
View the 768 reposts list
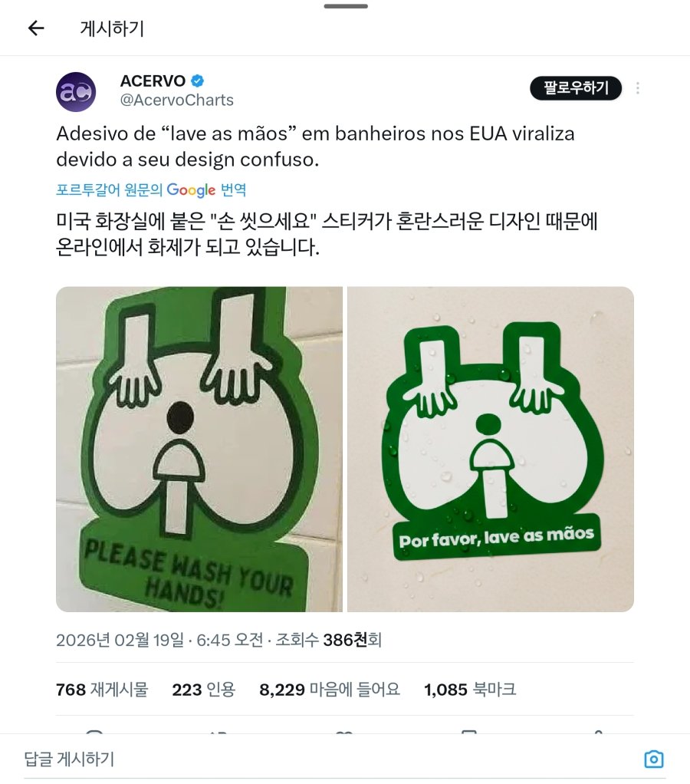tap(102, 690)
